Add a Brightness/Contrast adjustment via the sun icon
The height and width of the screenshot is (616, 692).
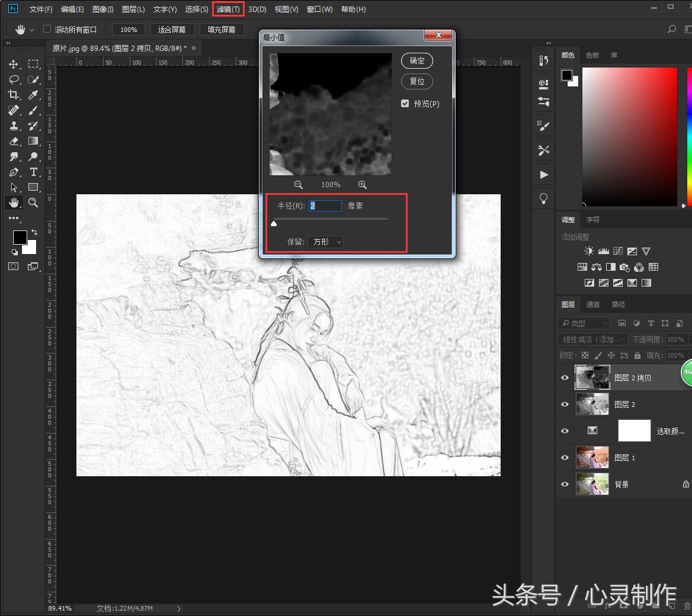point(589,251)
